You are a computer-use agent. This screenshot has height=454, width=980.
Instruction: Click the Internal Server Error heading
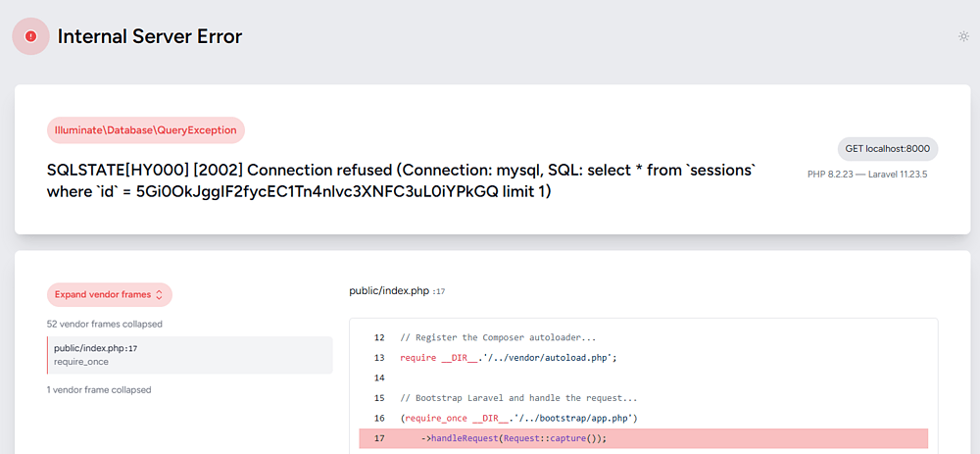tap(150, 36)
